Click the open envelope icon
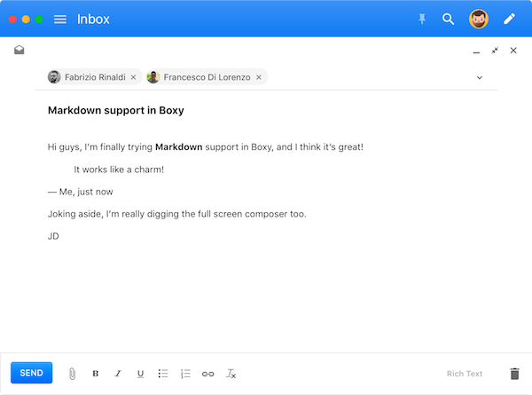This screenshot has height=395, width=532. (x=19, y=51)
